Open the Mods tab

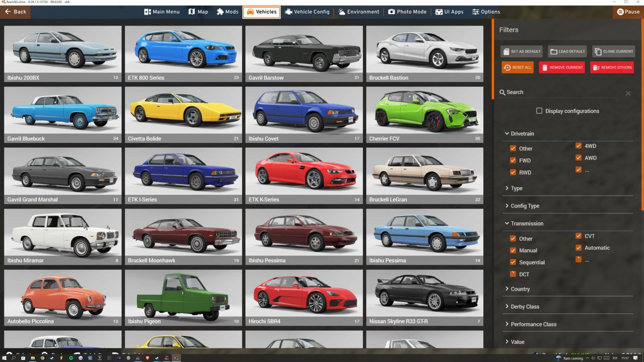227,12
